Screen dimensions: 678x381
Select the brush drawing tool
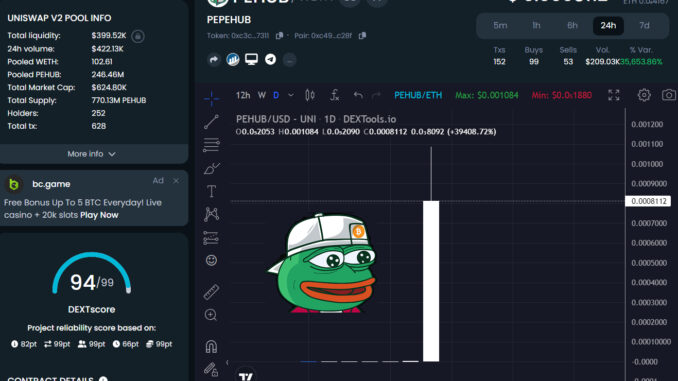click(x=211, y=168)
